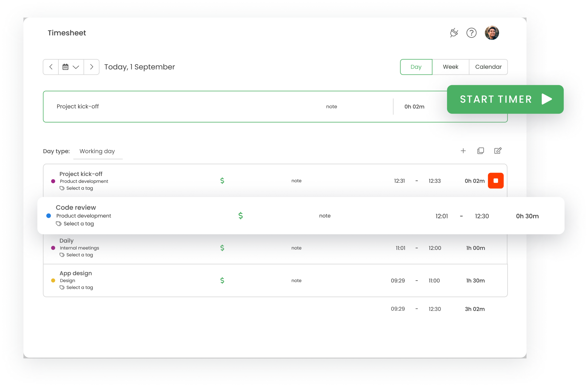Image resolution: width=588 pixels, height=387 pixels.
Task: Click the next day arrow
Action: (x=91, y=67)
